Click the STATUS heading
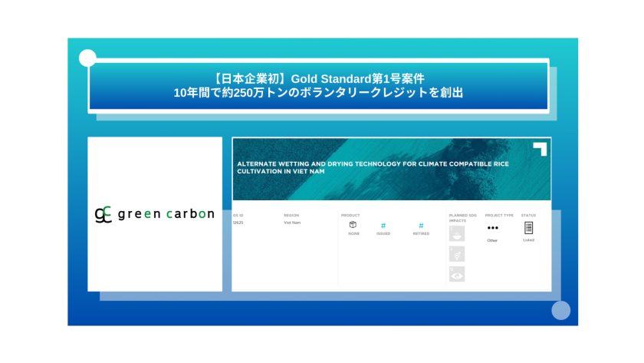 point(528,216)
